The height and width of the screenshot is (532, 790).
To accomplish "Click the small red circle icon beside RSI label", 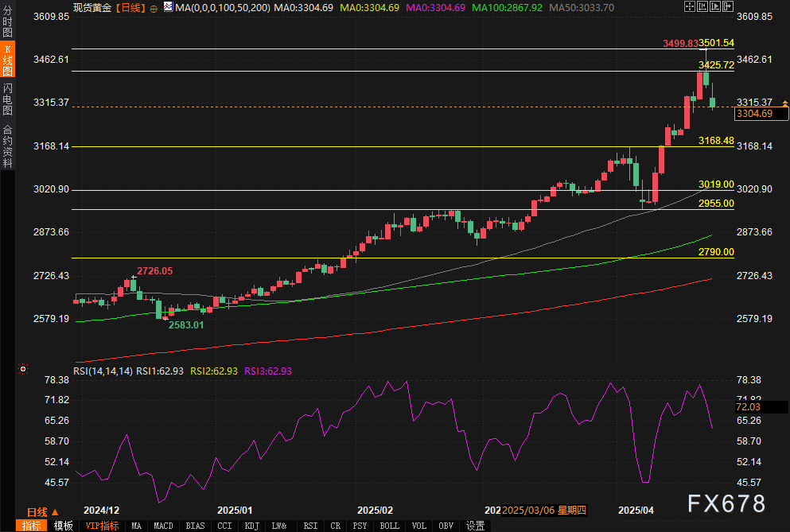I will [23, 369].
